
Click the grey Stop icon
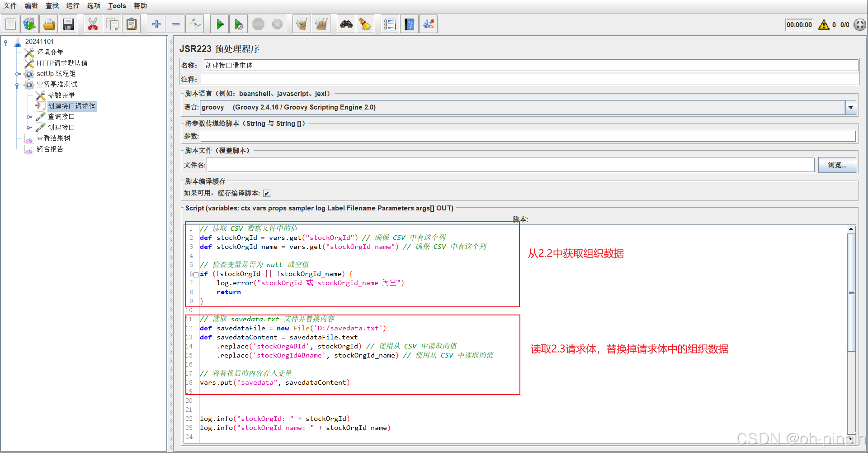258,24
